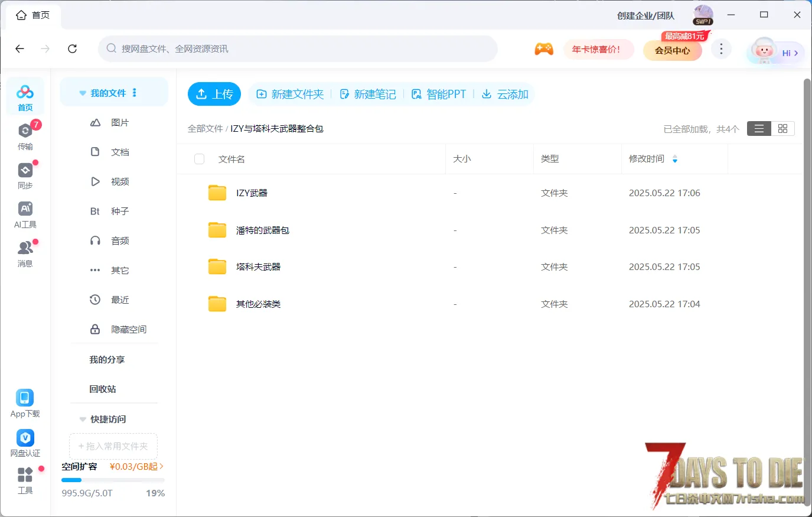Open 我的分享
Viewport: 812px width, 517px height.
point(107,359)
